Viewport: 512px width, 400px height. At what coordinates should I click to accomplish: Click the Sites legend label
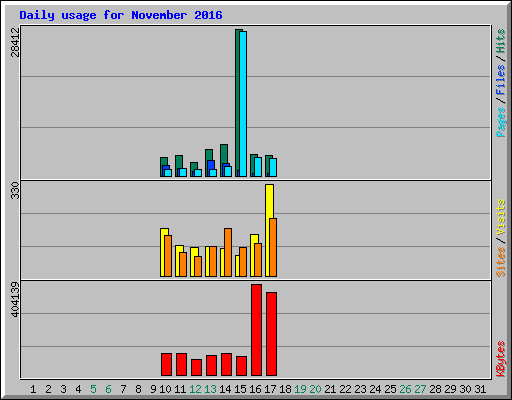pos(501,262)
